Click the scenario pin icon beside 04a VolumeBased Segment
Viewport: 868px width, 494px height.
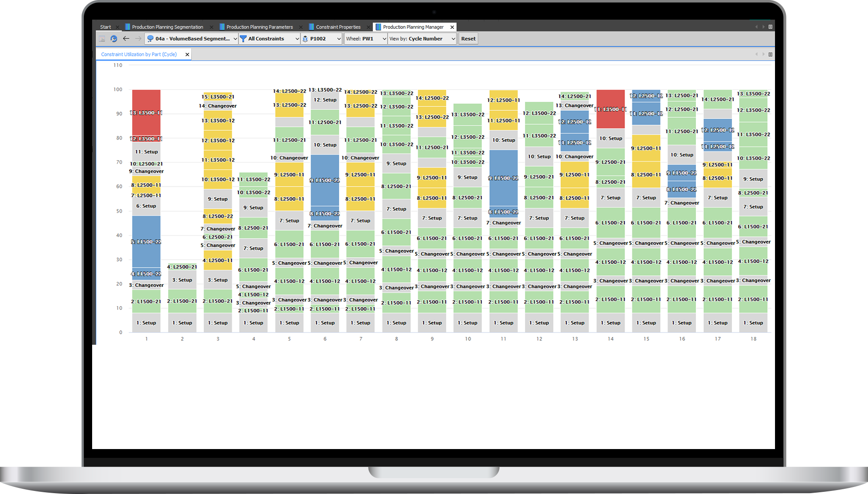point(150,38)
